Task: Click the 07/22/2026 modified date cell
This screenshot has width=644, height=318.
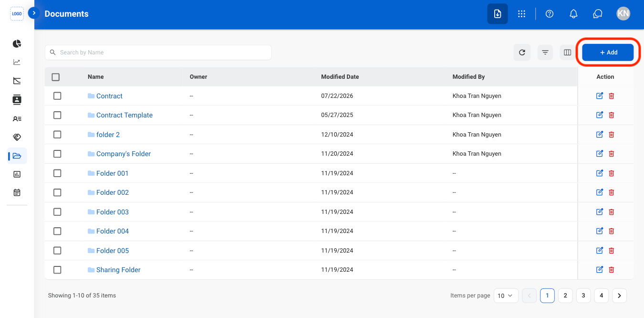Action: click(337, 96)
